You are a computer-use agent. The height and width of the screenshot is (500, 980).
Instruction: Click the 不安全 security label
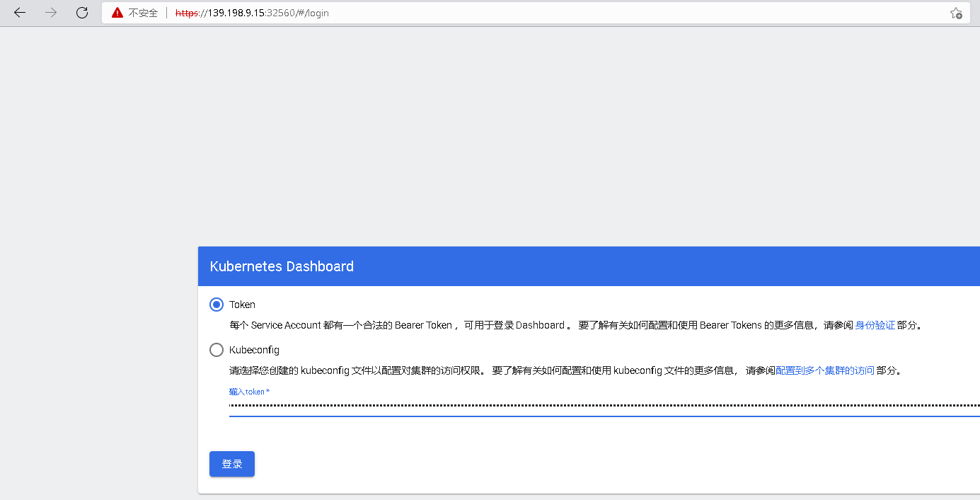pos(143,13)
